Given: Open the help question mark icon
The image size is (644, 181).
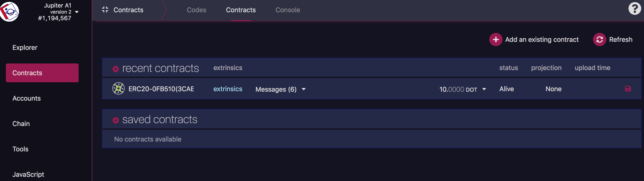Looking at the screenshot, I should coord(634,9).
